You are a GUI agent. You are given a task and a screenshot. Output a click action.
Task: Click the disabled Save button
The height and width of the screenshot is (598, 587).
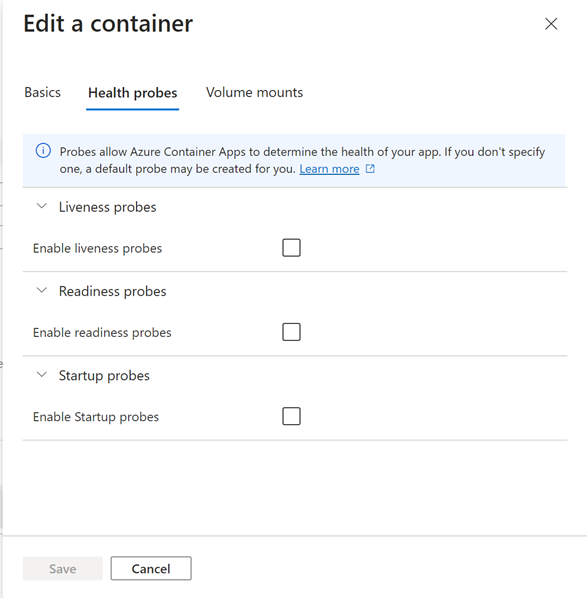[63, 568]
